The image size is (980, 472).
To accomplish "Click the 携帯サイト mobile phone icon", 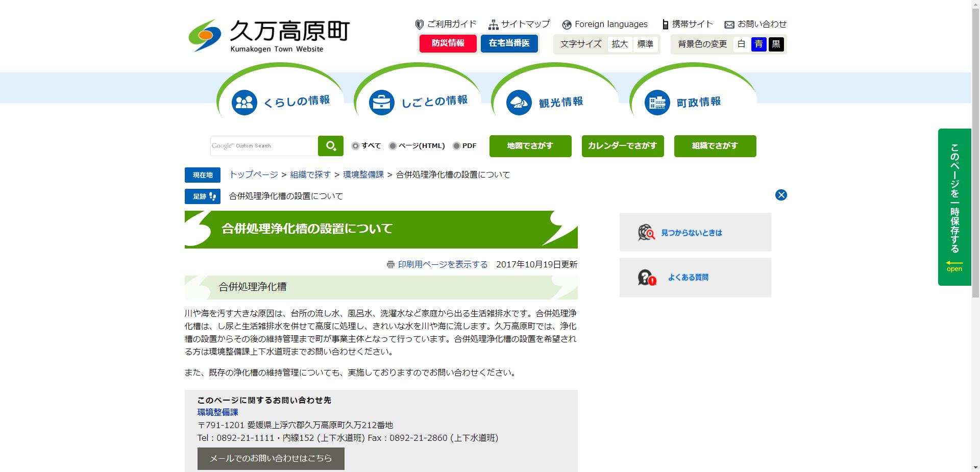I will (x=665, y=24).
